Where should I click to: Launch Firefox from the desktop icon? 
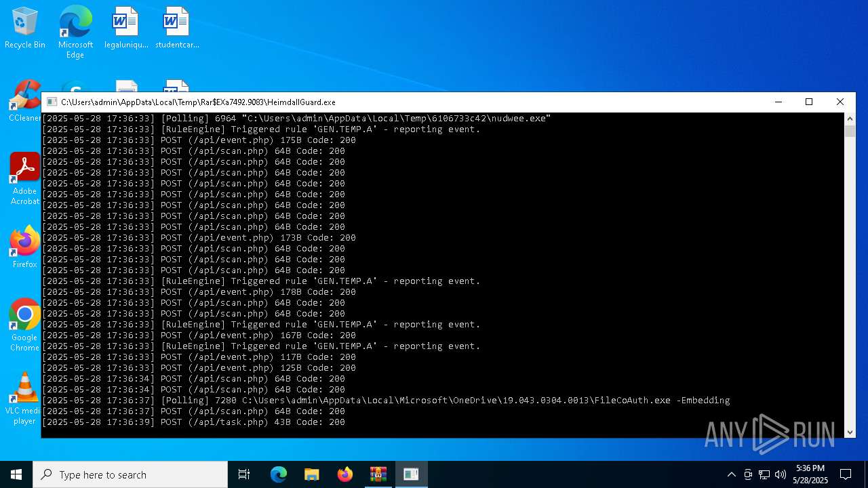[x=24, y=247]
